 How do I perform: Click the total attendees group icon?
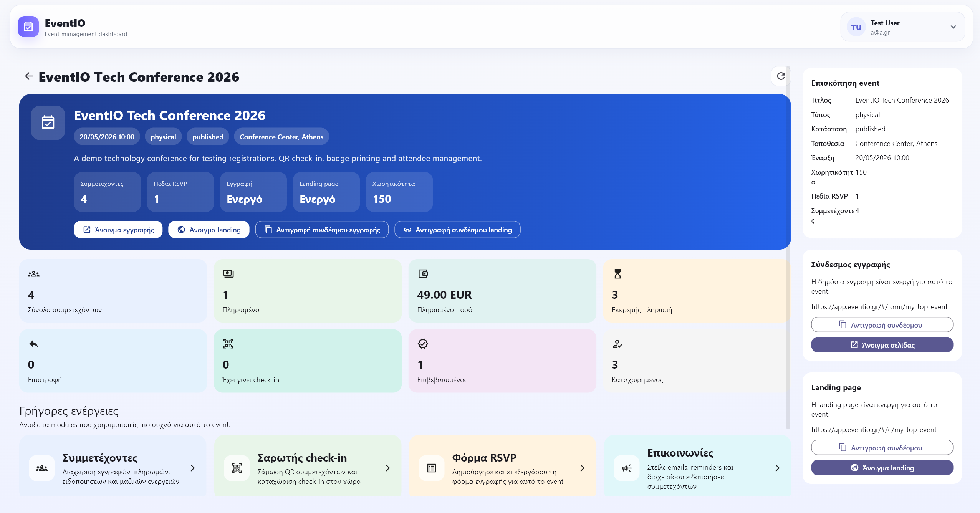tap(33, 274)
